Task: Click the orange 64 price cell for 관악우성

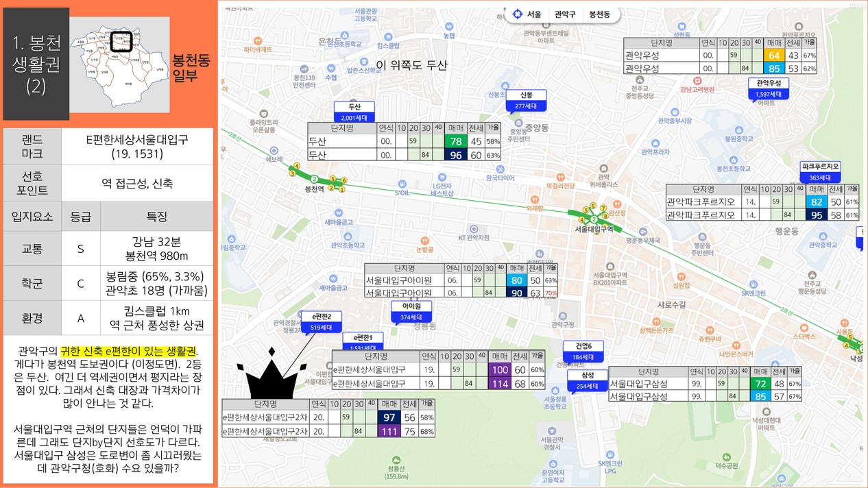Action: 775,55
